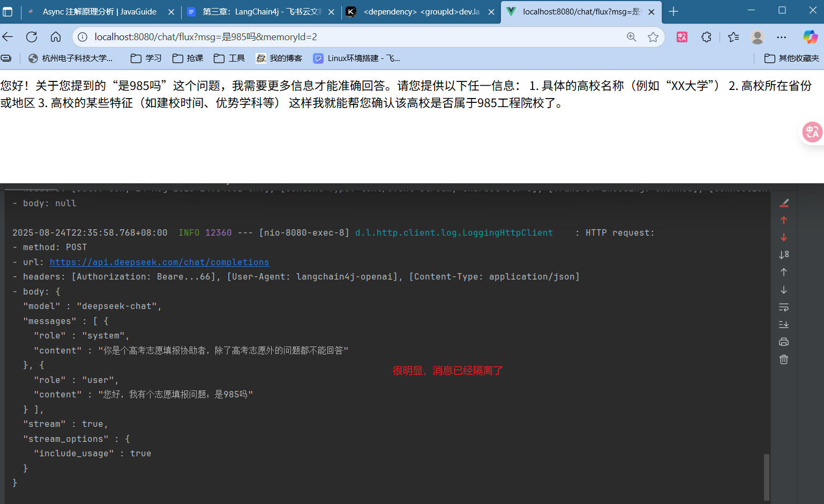The width and height of the screenshot is (824, 504).
Task: Click the floating pink translate button
Action: tap(812, 132)
